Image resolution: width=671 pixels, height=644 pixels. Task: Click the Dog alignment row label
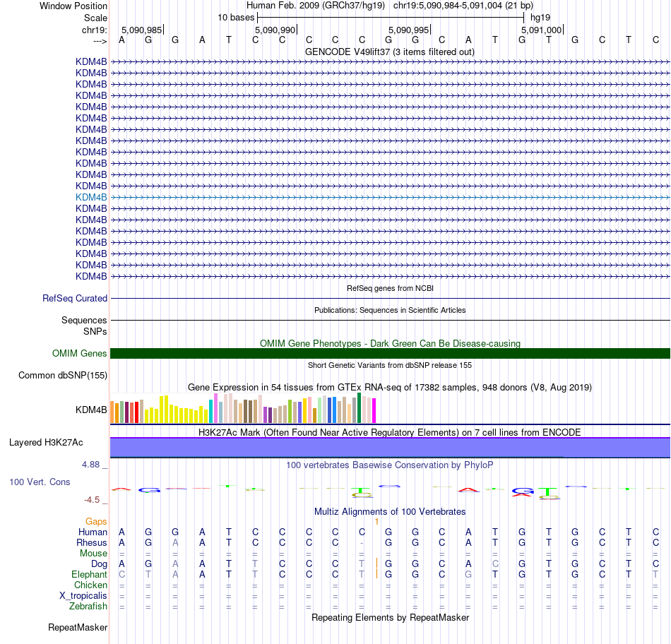click(x=99, y=564)
